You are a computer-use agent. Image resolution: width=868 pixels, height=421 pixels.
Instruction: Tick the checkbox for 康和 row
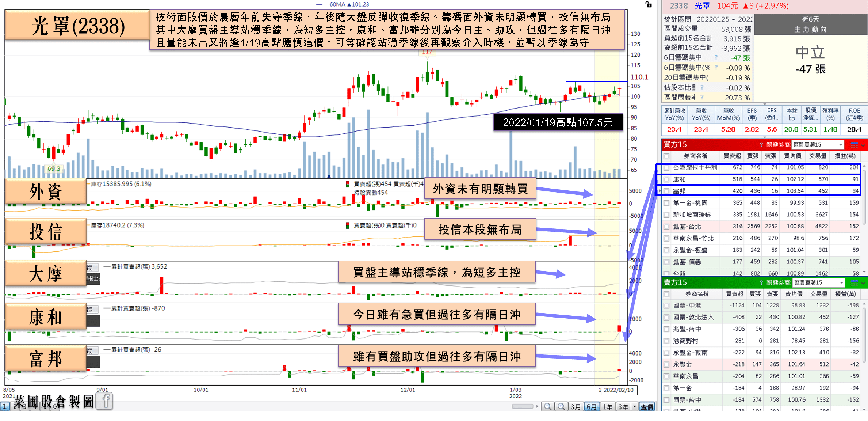[x=667, y=179]
